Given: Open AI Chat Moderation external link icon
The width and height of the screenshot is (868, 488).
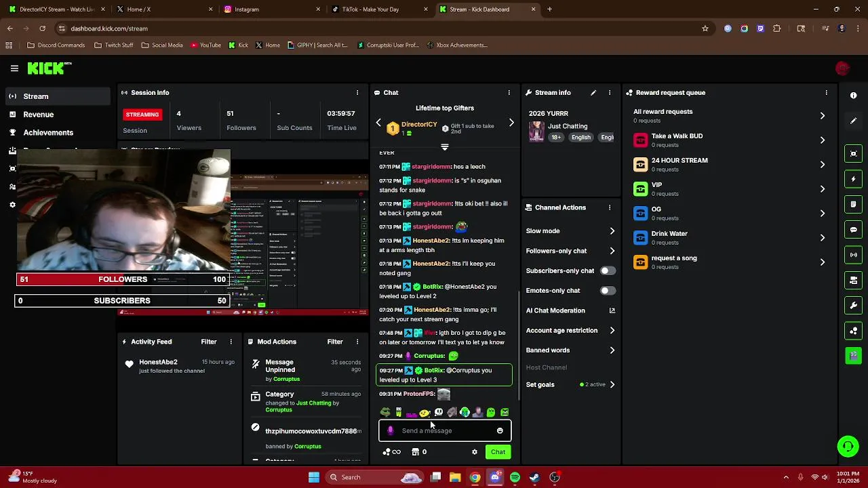Looking at the screenshot, I should (612, 310).
